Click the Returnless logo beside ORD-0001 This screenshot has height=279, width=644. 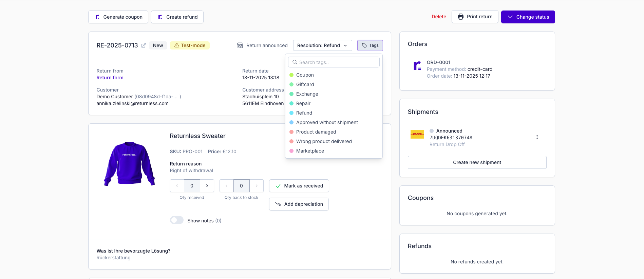(417, 66)
